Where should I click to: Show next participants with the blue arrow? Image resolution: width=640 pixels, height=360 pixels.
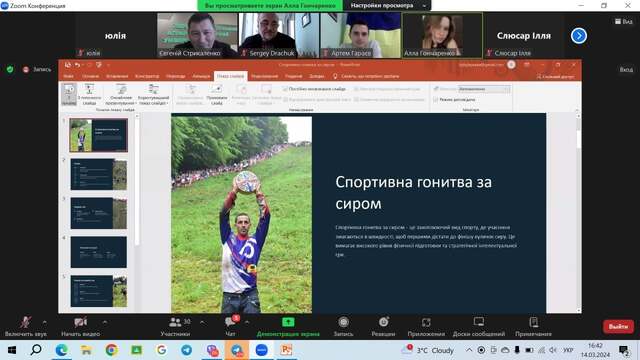(x=579, y=36)
